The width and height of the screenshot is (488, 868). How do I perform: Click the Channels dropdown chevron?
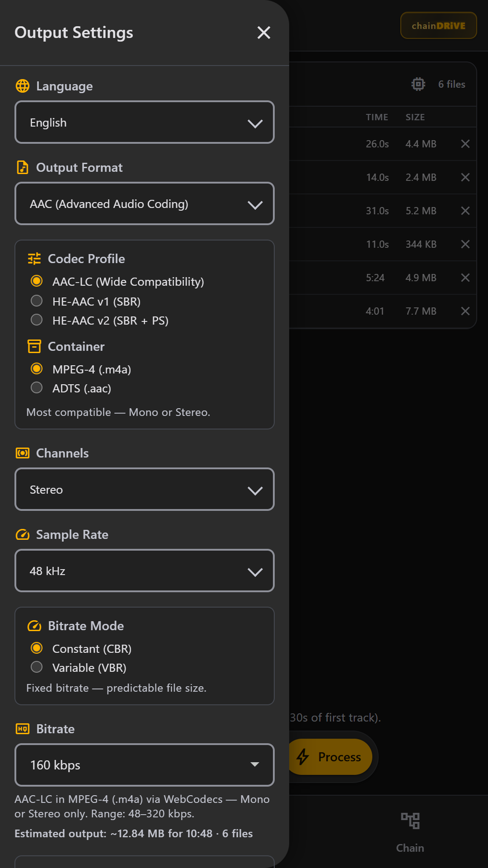[x=255, y=491]
